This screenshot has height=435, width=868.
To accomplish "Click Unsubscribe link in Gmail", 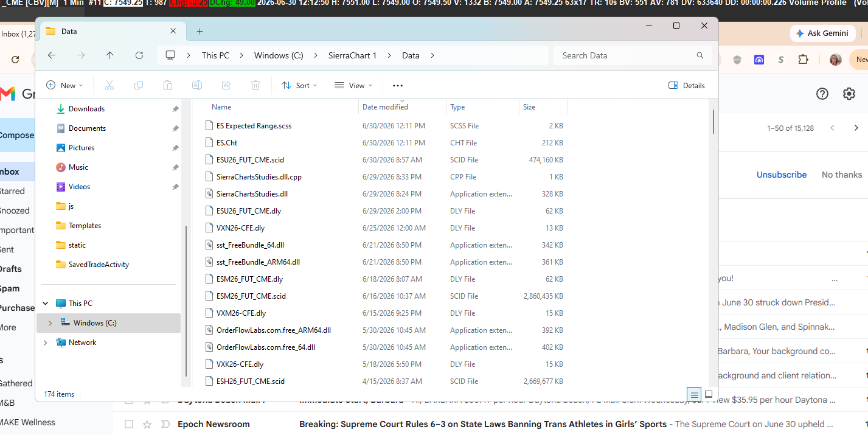I will (x=782, y=175).
